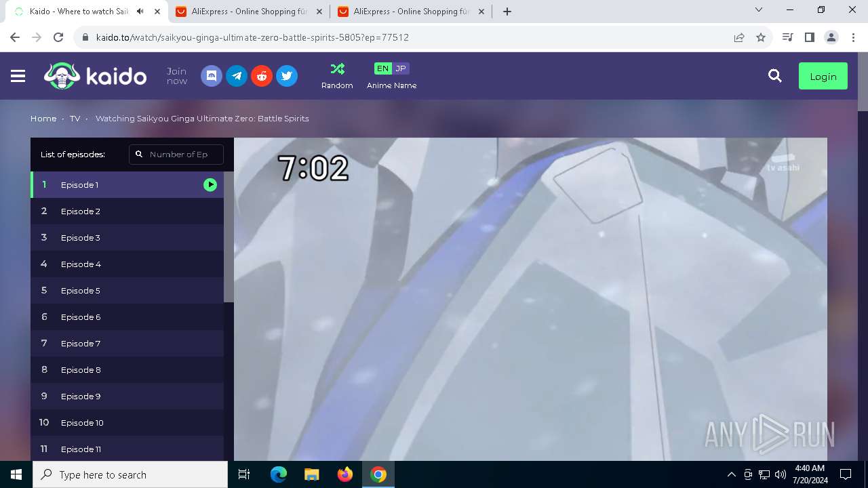Open the Chrome three-dot menu
The width and height of the screenshot is (868, 488).
click(853, 37)
